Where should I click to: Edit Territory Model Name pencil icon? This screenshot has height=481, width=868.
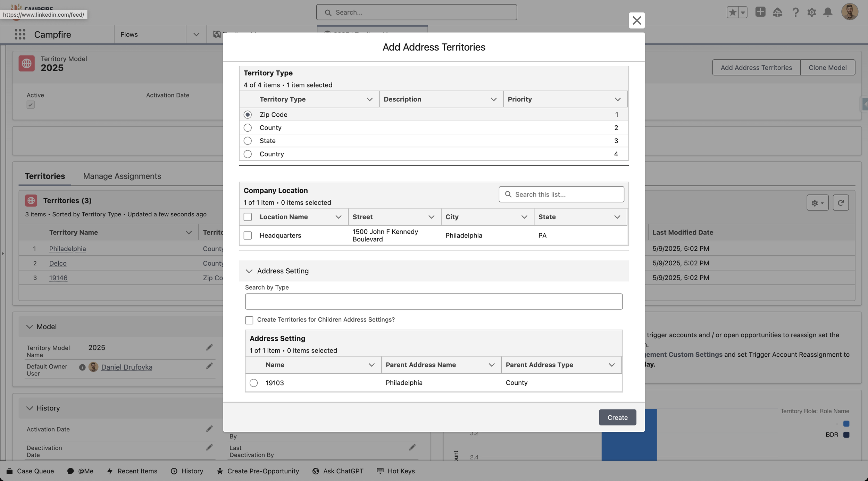209,347
